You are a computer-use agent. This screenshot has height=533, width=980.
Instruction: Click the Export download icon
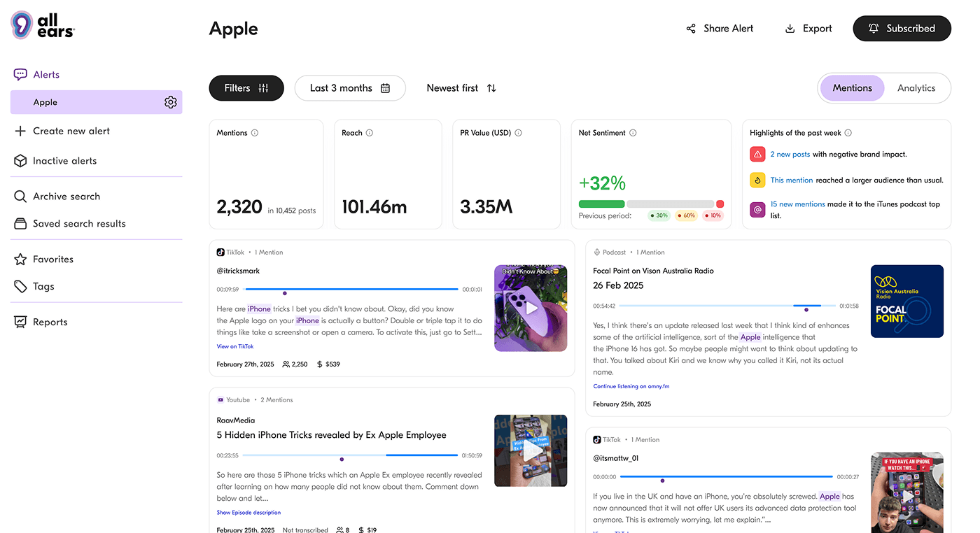790,29
